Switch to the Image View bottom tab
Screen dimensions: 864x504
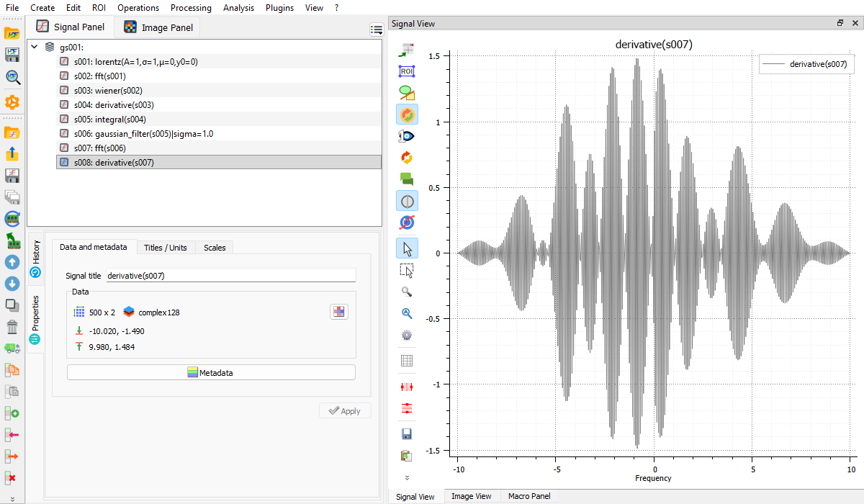coord(472,496)
